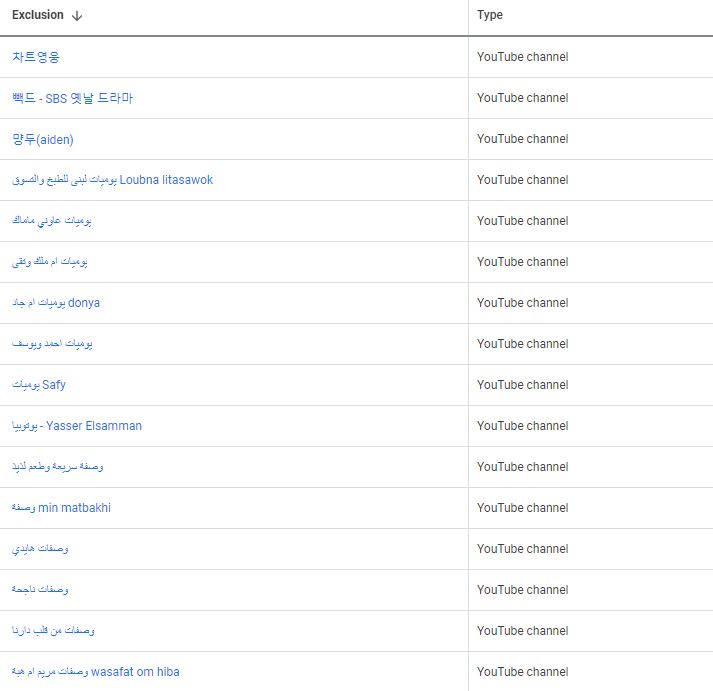Click the Type column header
This screenshot has height=691, width=713.
coord(490,15)
